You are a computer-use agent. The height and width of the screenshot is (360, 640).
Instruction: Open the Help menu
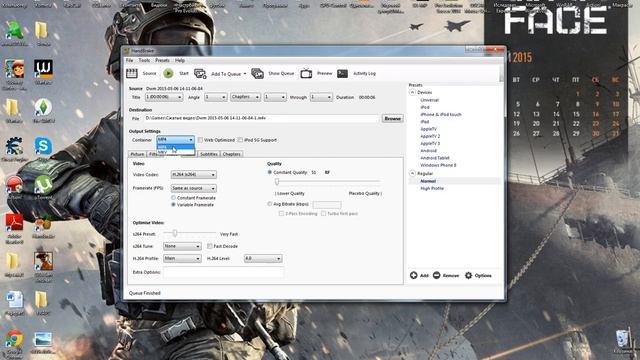pos(180,60)
